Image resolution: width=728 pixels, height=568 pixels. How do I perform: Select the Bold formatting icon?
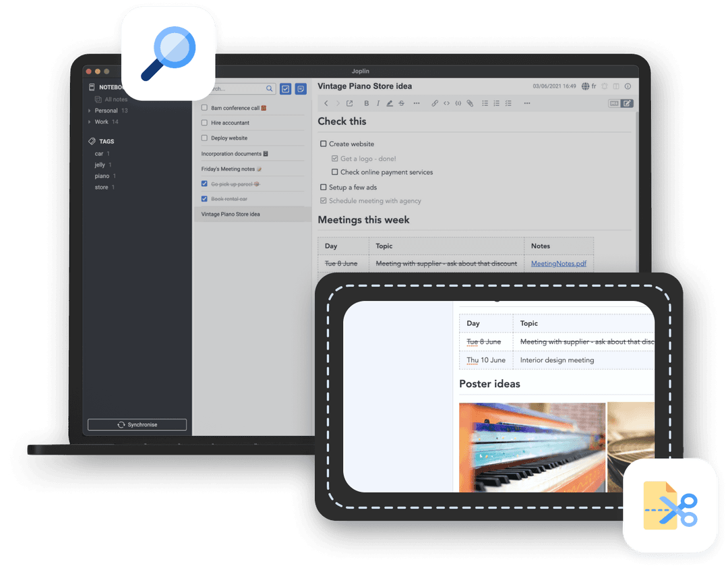tap(366, 103)
